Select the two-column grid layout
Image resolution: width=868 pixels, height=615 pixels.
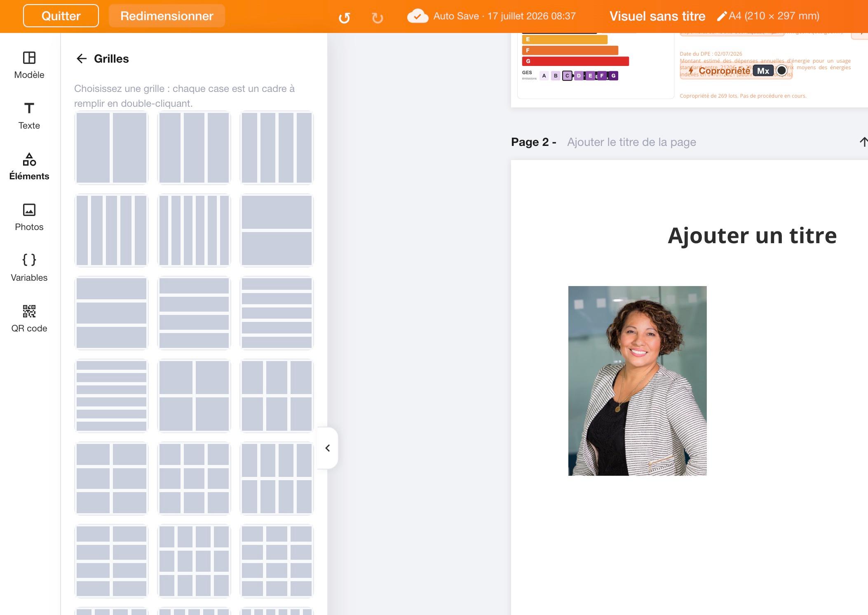click(x=111, y=148)
